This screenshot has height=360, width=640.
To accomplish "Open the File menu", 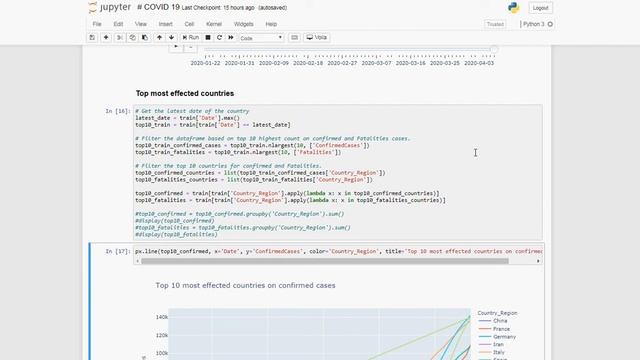I will [x=97, y=24].
